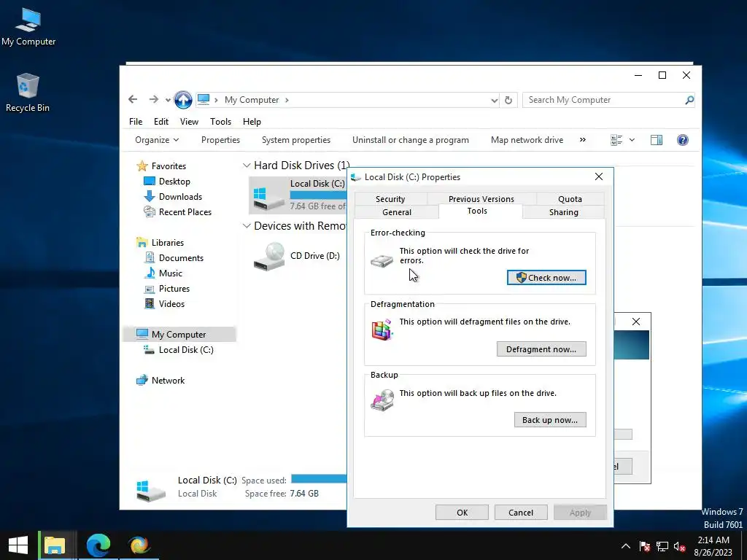
Task: Open Explorer help question mark icon
Action: [x=682, y=140]
